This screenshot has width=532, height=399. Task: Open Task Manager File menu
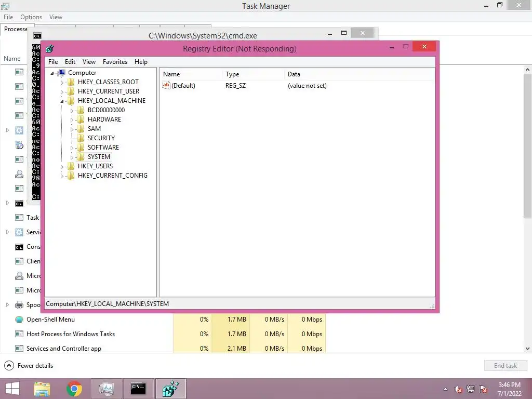tap(8, 17)
